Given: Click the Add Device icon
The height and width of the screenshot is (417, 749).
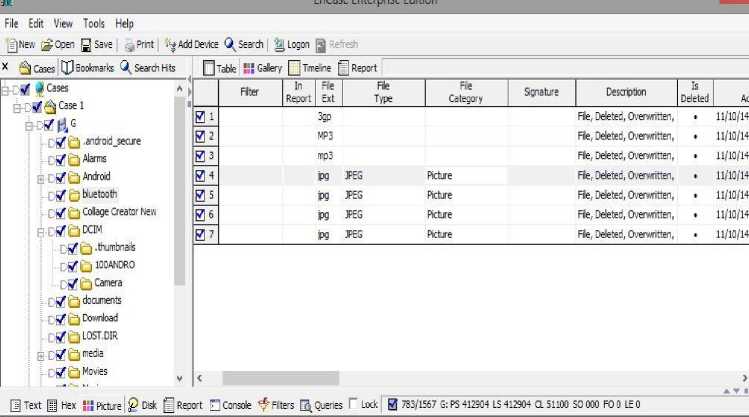Looking at the screenshot, I should (x=170, y=44).
